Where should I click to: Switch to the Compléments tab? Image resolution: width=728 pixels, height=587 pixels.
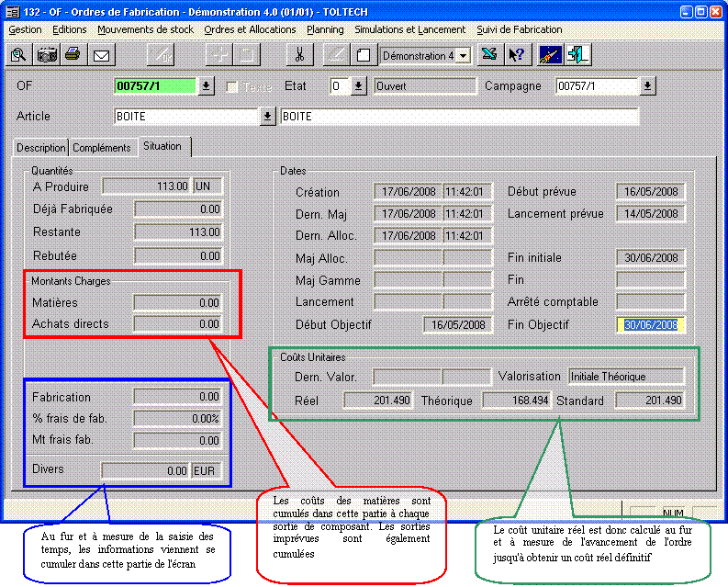tap(102, 148)
